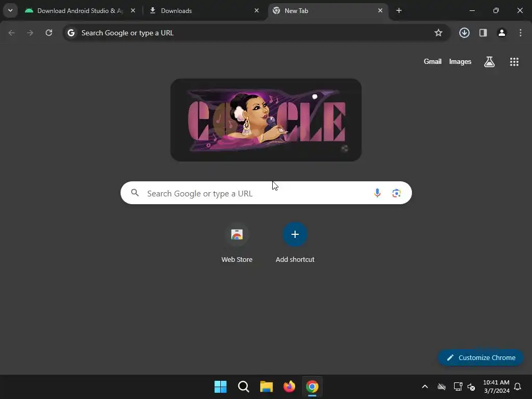Open the Web Store shortcut
The image size is (532, 399).
point(237,243)
